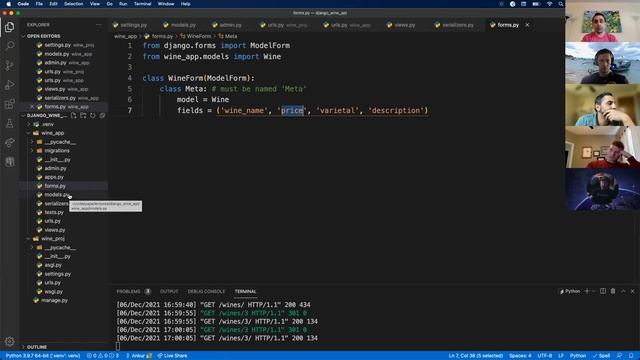Open the Run and Debug view
The image size is (640, 360).
(9, 85)
